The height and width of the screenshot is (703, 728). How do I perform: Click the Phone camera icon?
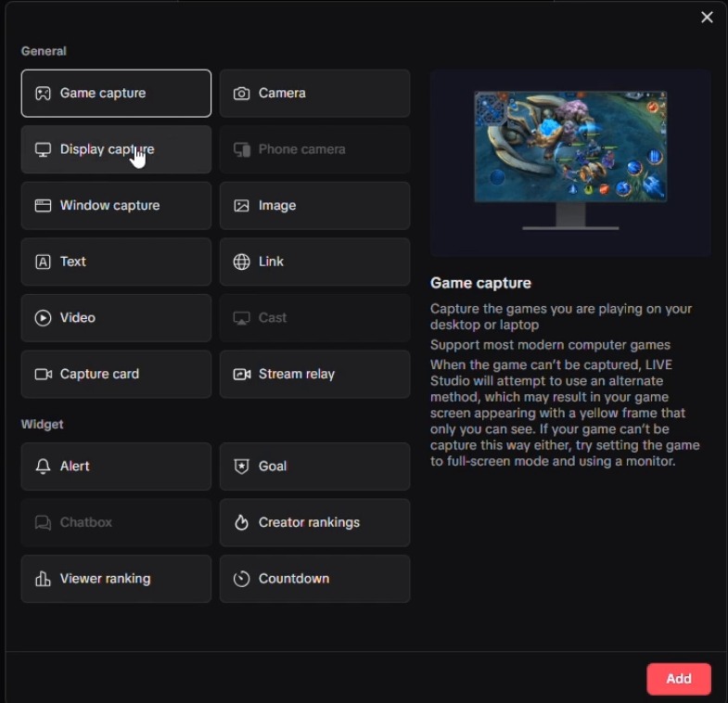(x=241, y=149)
